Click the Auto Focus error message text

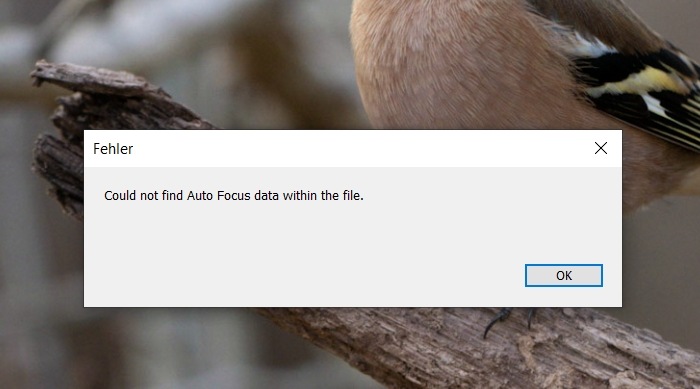pos(233,196)
